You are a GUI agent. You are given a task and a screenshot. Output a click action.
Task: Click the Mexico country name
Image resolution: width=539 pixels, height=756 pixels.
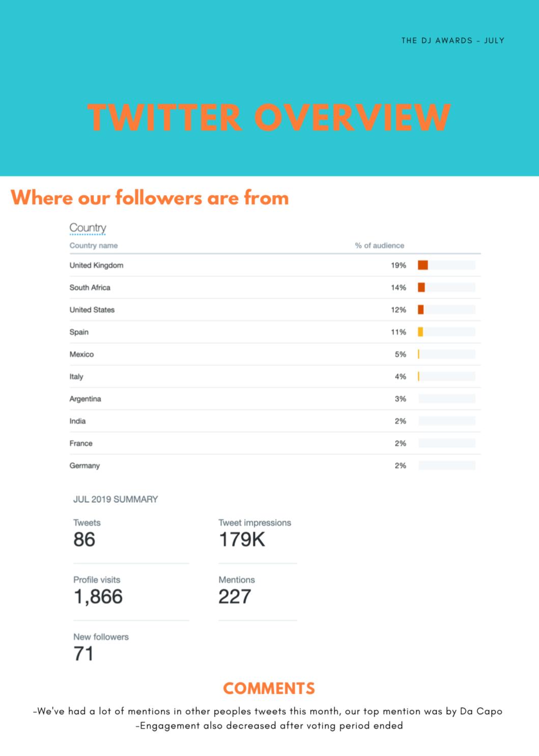coord(81,354)
